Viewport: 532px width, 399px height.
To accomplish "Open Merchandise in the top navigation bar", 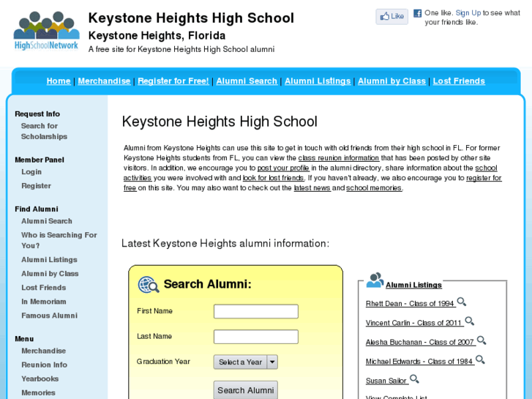I will point(104,81).
